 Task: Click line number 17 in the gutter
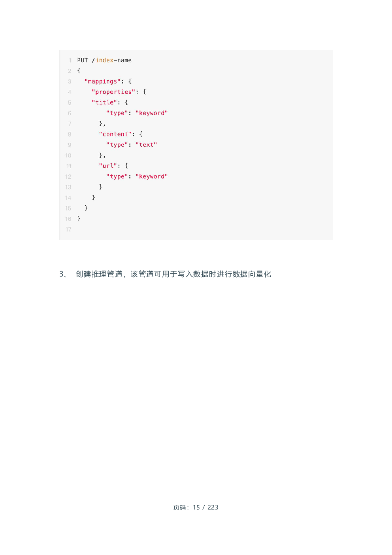pos(68,229)
